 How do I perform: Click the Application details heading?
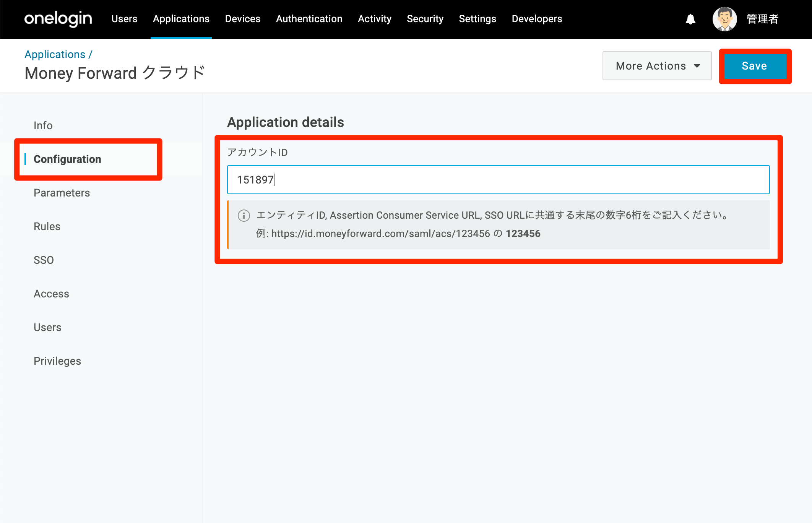click(286, 122)
